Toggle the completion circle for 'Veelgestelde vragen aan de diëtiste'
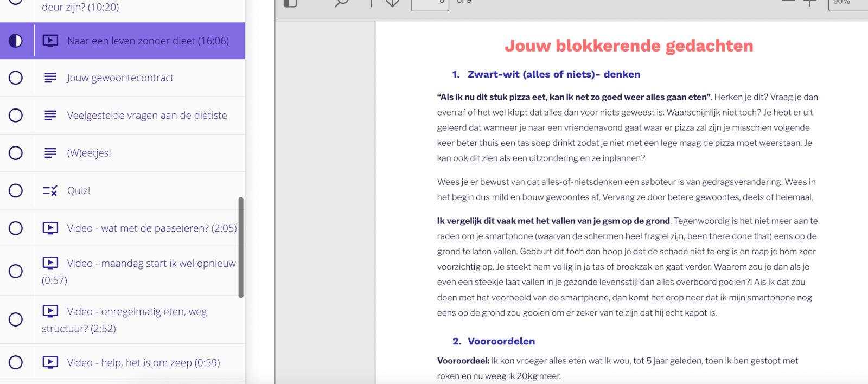Image resolution: width=868 pixels, height=384 pixels. click(x=16, y=115)
